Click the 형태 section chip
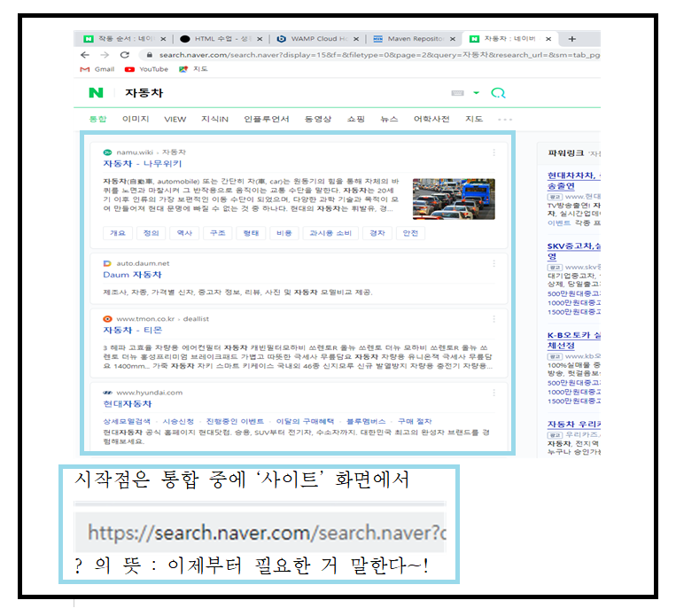Screen dimensions: 676x616 251,233
